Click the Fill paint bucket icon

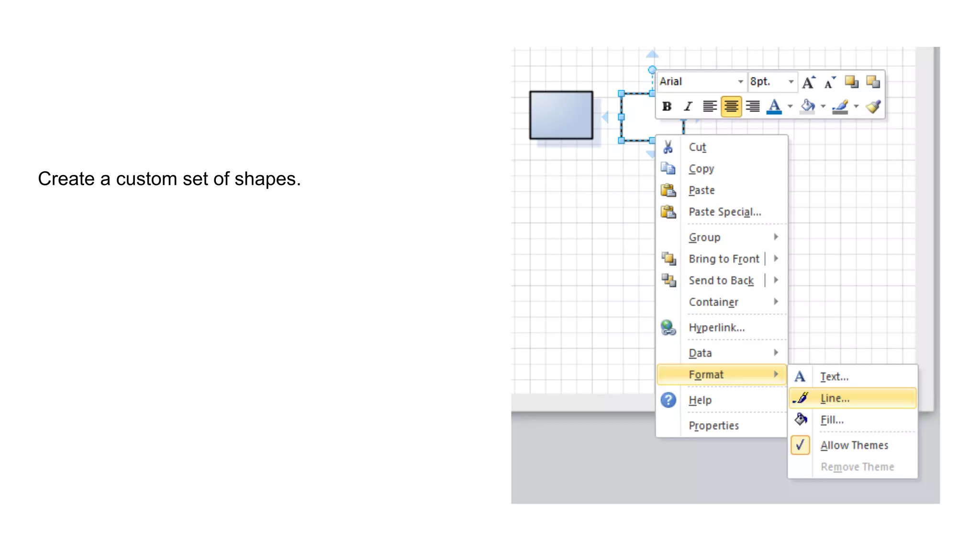(808, 106)
